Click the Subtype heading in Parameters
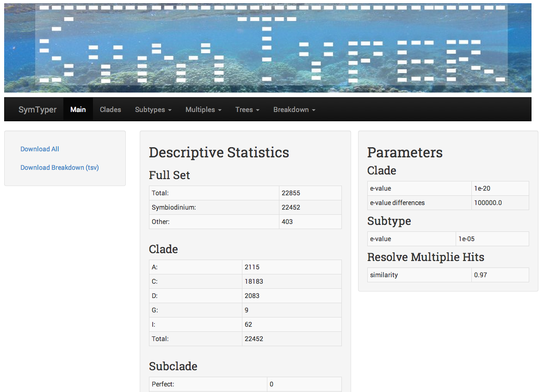 389,221
